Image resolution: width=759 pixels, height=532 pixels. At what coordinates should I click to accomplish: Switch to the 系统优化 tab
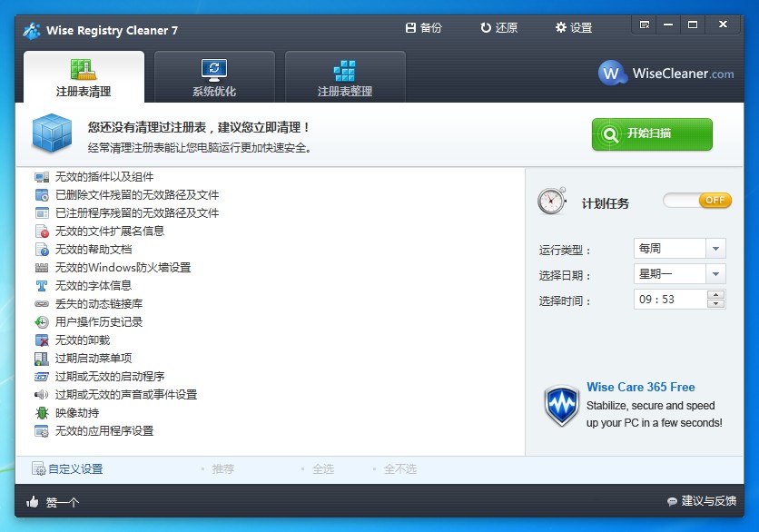click(x=214, y=77)
